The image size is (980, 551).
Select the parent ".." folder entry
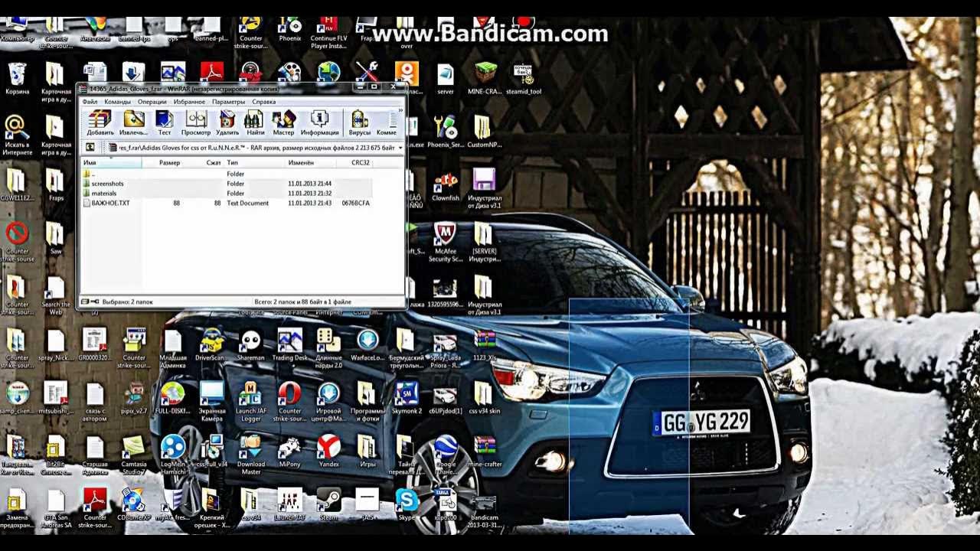tap(227, 174)
